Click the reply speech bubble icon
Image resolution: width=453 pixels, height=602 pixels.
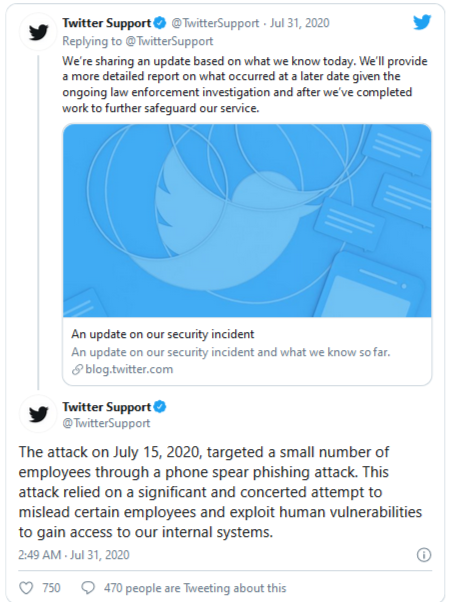(x=88, y=588)
